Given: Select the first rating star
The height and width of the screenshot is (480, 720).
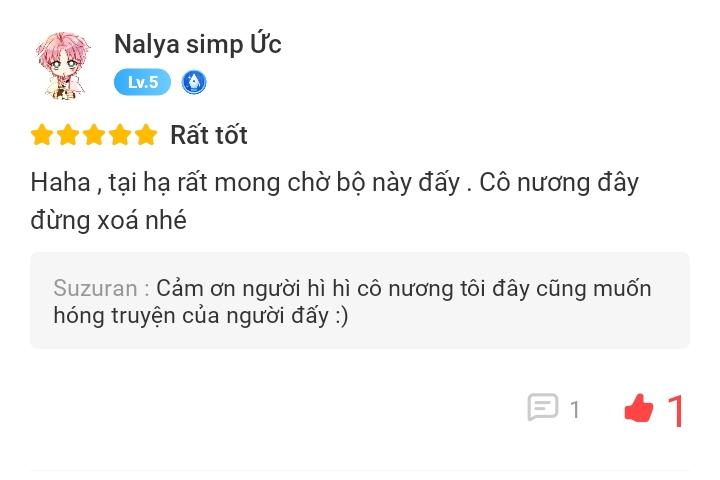Looking at the screenshot, I should click(42, 135).
